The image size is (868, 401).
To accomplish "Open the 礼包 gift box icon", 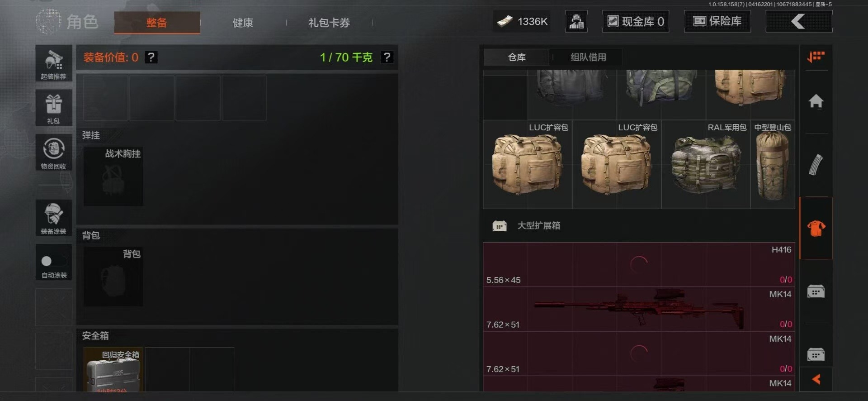I will pyautogui.click(x=54, y=108).
